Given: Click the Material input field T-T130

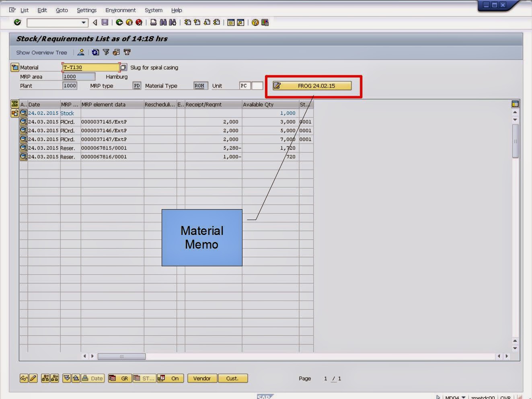Looking at the screenshot, I should coord(91,67).
